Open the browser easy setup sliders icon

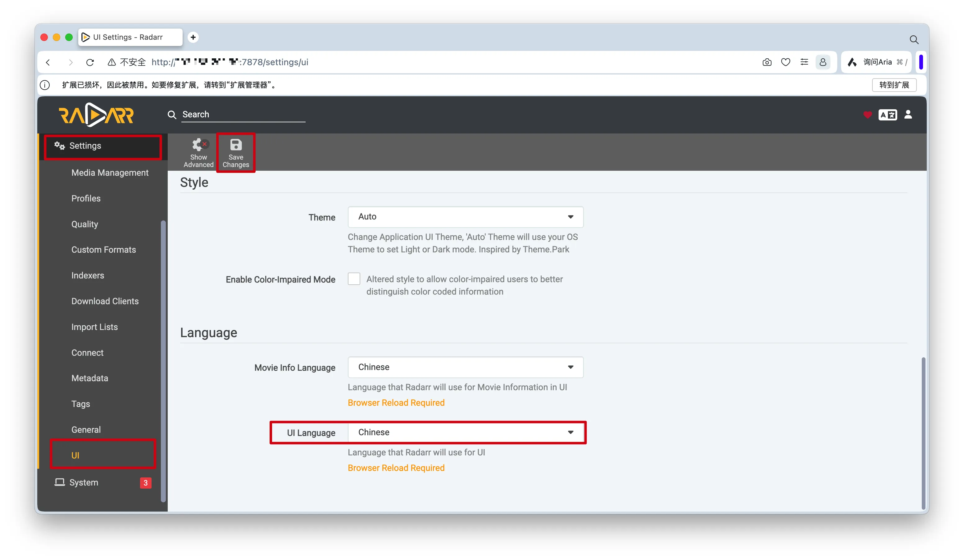(804, 62)
